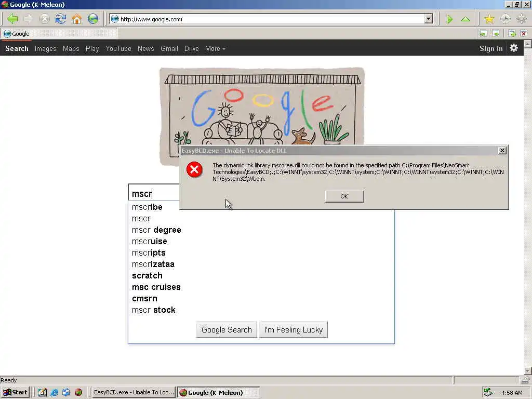Click the green Back arrow
The image size is (532, 399).
pos(12,19)
